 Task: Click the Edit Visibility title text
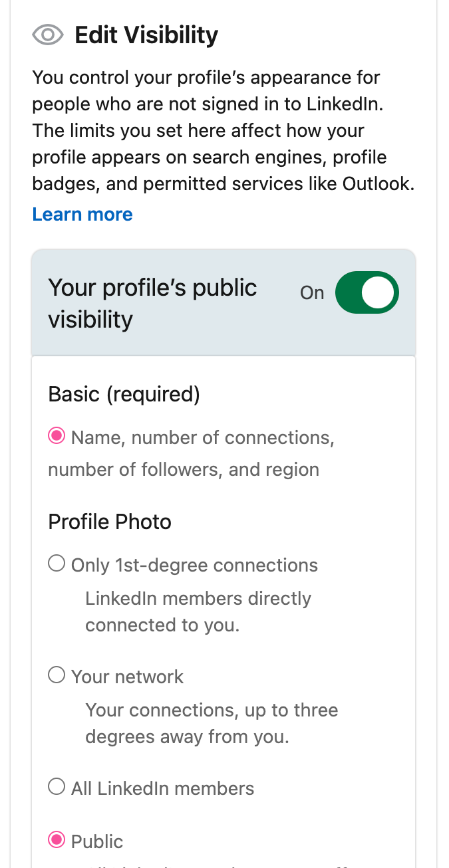(x=146, y=35)
